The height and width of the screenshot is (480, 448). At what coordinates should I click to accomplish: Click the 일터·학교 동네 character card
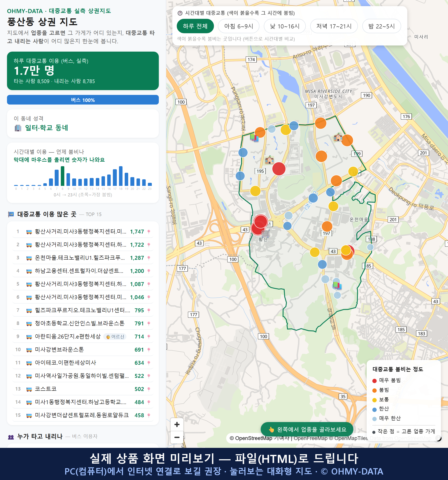pos(83,124)
